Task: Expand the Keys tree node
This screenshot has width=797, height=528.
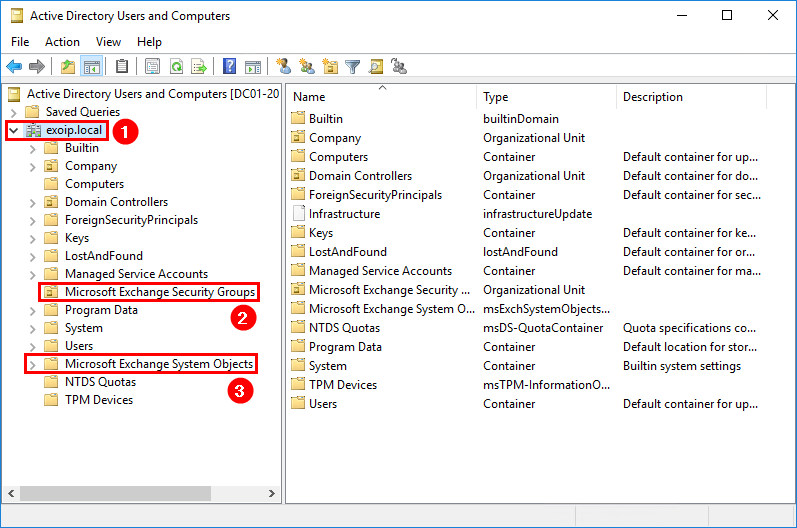Action: [x=33, y=239]
